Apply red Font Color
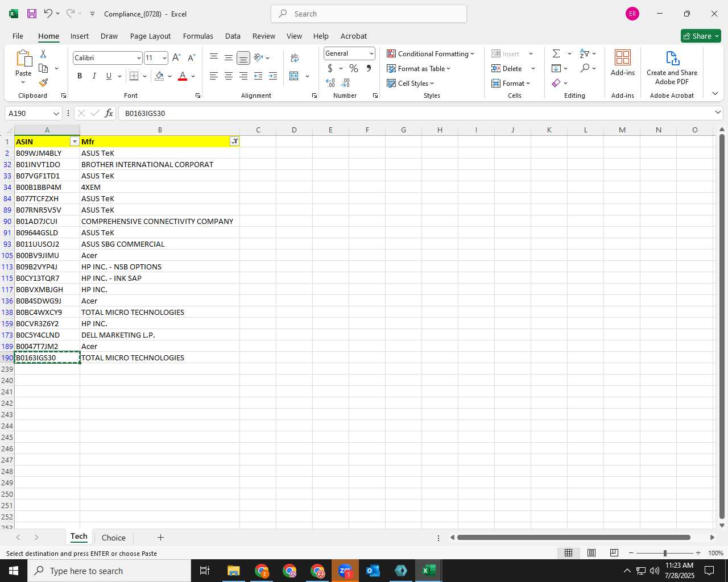This screenshot has height=582, width=728. point(183,76)
